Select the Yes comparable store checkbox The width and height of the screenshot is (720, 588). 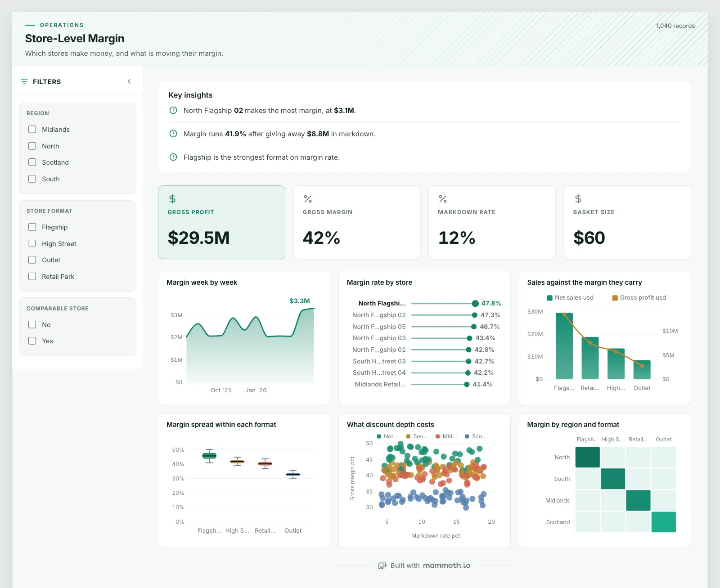click(32, 341)
